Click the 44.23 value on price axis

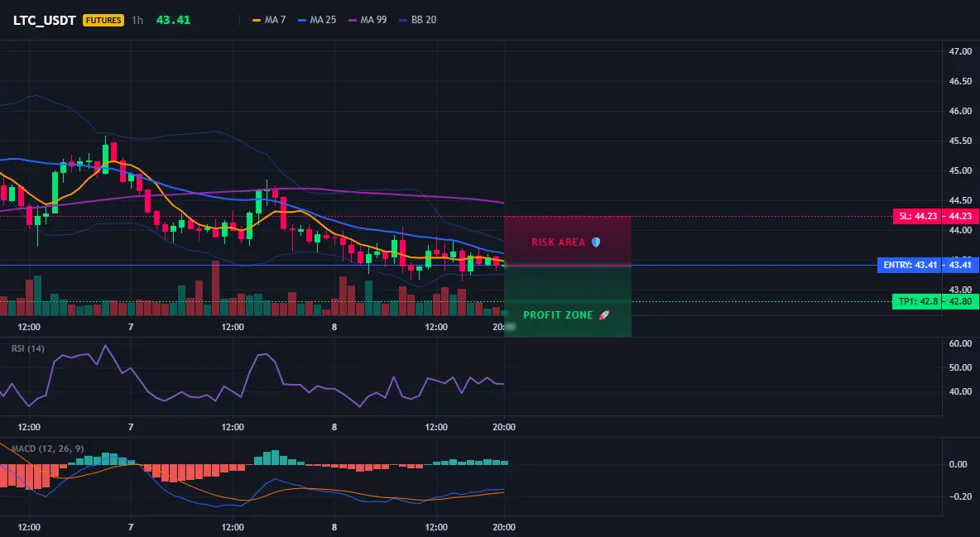point(961,216)
